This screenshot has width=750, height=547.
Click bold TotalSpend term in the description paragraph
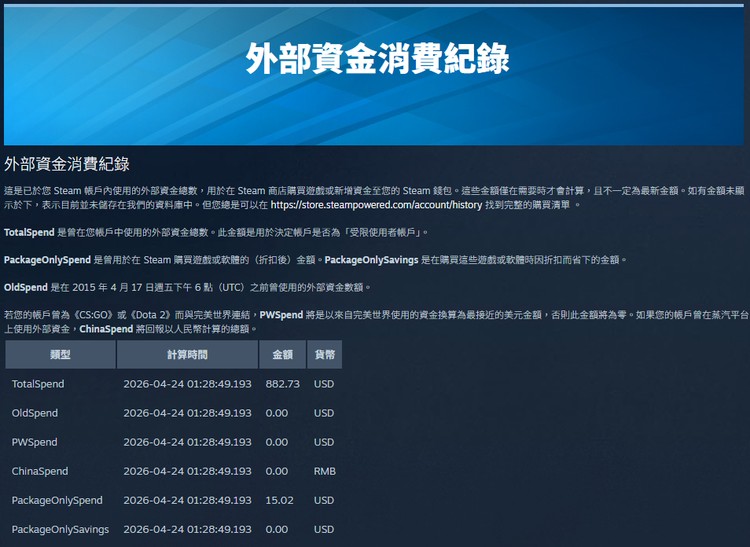pos(29,233)
